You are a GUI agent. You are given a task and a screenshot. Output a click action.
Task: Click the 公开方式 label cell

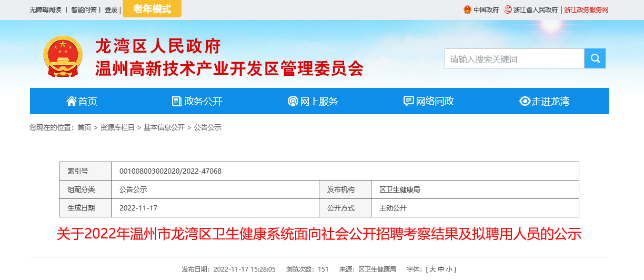pos(345,208)
